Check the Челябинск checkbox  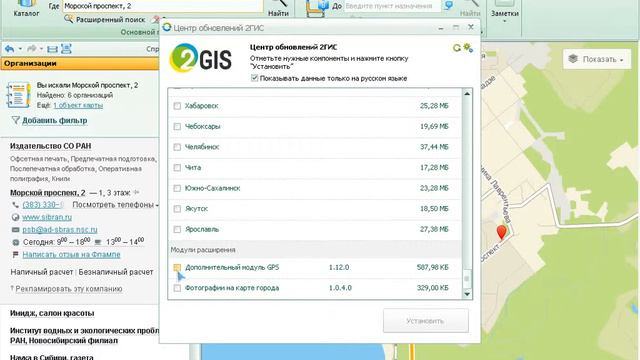(x=177, y=147)
